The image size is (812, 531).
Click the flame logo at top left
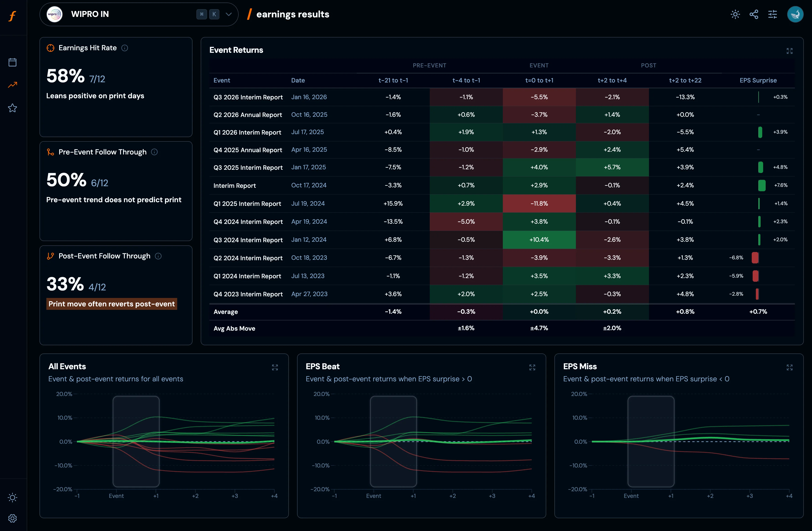click(x=13, y=16)
